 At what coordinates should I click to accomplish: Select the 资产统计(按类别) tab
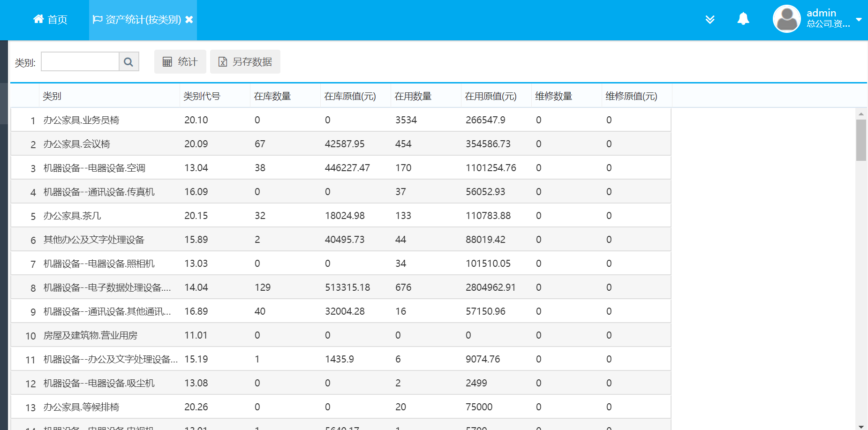click(x=143, y=20)
